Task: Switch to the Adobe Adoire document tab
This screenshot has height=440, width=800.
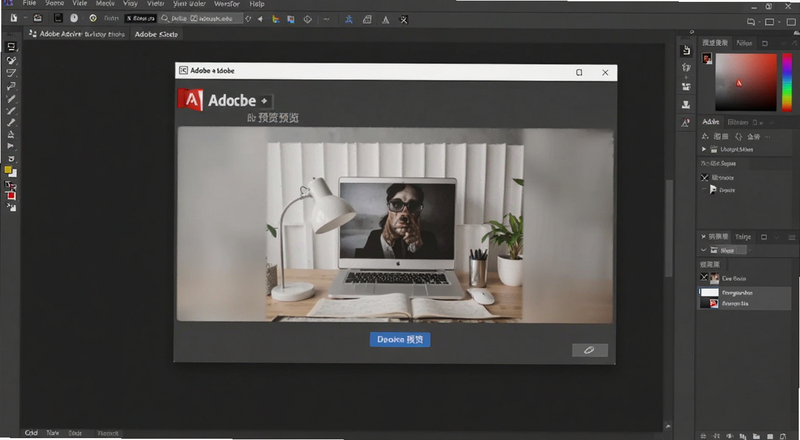Action: [77, 34]
